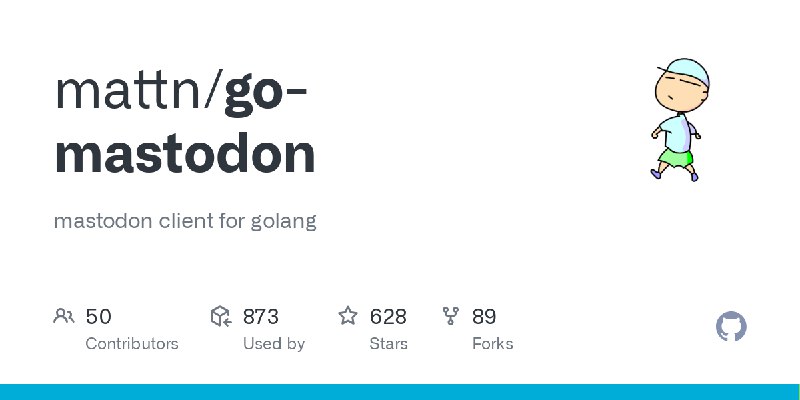Click the Used by package icon
Image resolution: width=800 pixels, height=400 pixels.
[221, 317]
